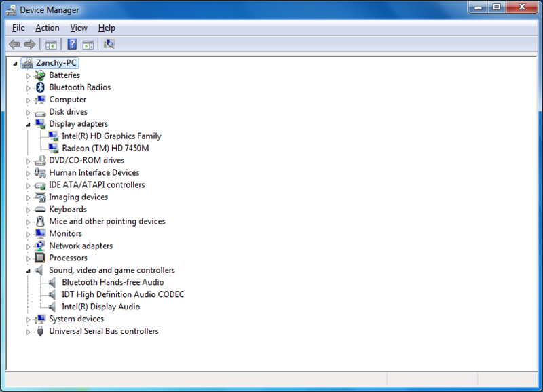Image resolution: width=543 pixels, height=392 pixels.
Task: Maximize the Device Manager window
Action: [497, 7]
